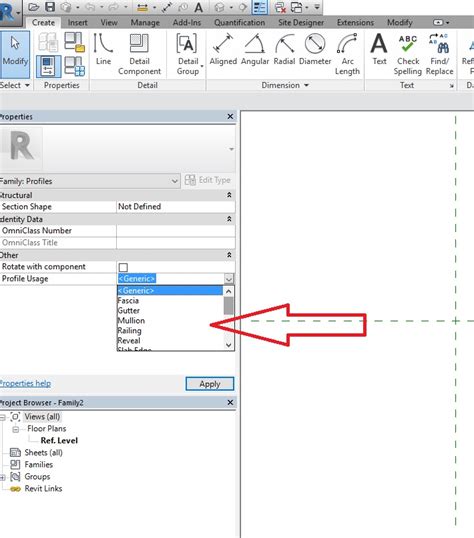Select the Aligned dimension tool
The width and height of the screenshot is (474, 538).
tap(223, 49)
